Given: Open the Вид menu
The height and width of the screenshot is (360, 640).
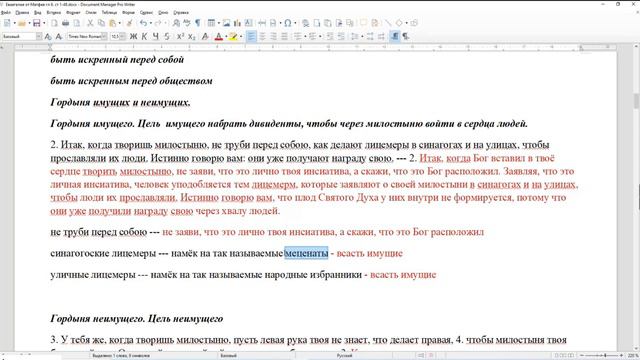Looking at the screenshot, I should pos(38,13).
